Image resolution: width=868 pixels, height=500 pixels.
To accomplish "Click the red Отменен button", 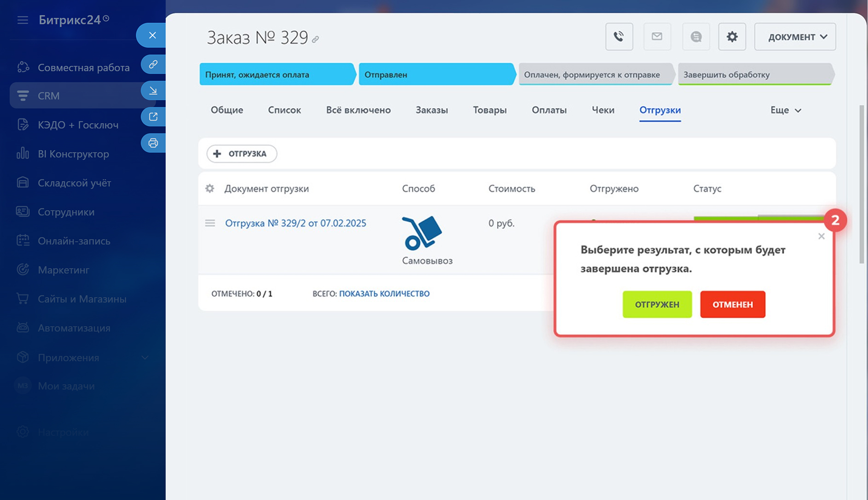I will pos(732,304).
